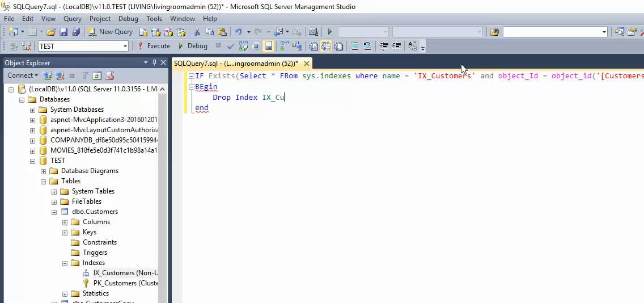Click the Paste clipboard icon
The width and height of the screenshot is (644, 303).
[x=222, y=32]
